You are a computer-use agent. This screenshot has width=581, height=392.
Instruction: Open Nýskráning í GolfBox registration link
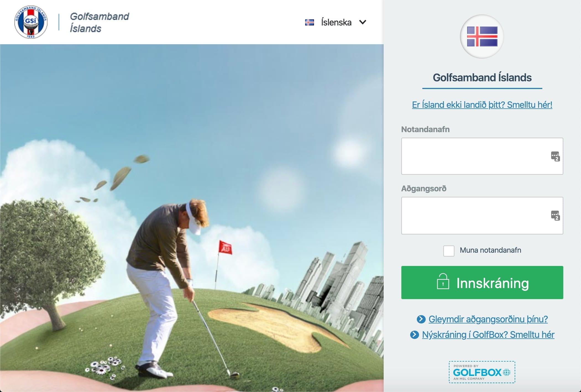488,335
